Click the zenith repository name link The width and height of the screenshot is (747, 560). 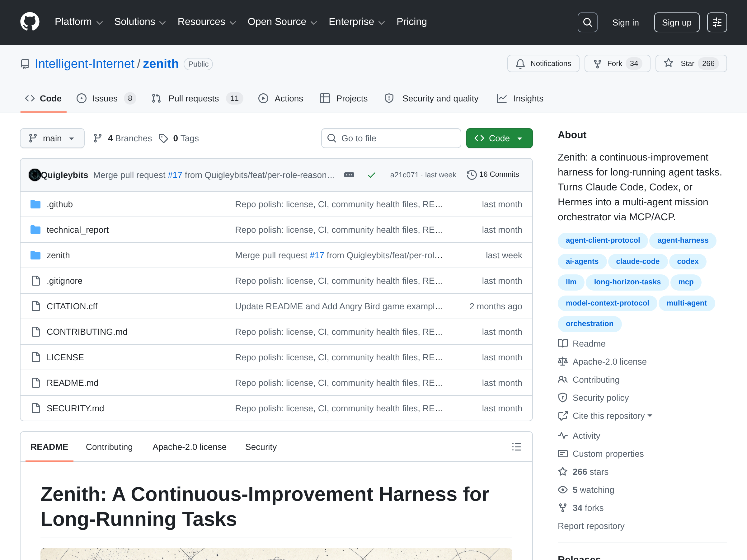(161, 64)
